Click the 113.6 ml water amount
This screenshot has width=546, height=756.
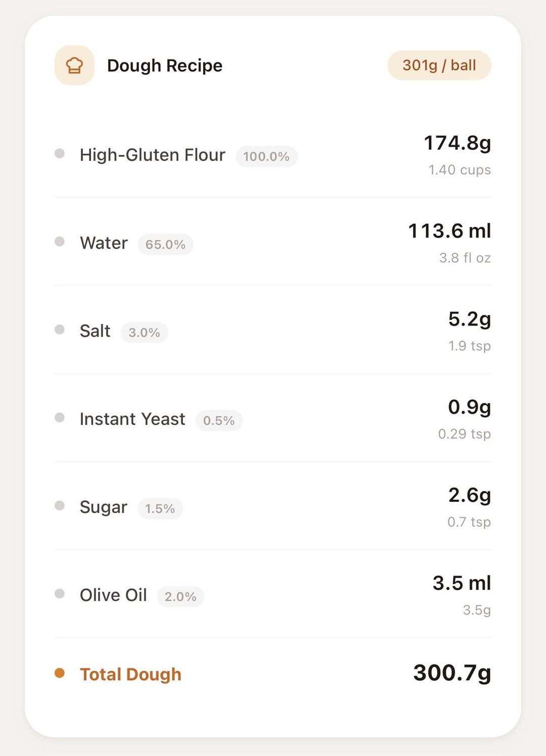click(x=449, y=231)
